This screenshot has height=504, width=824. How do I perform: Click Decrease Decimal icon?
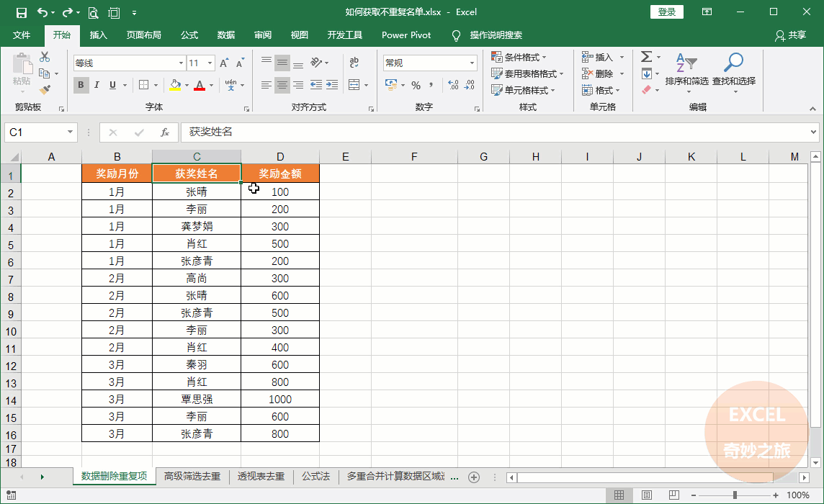(x=470, y=85)
